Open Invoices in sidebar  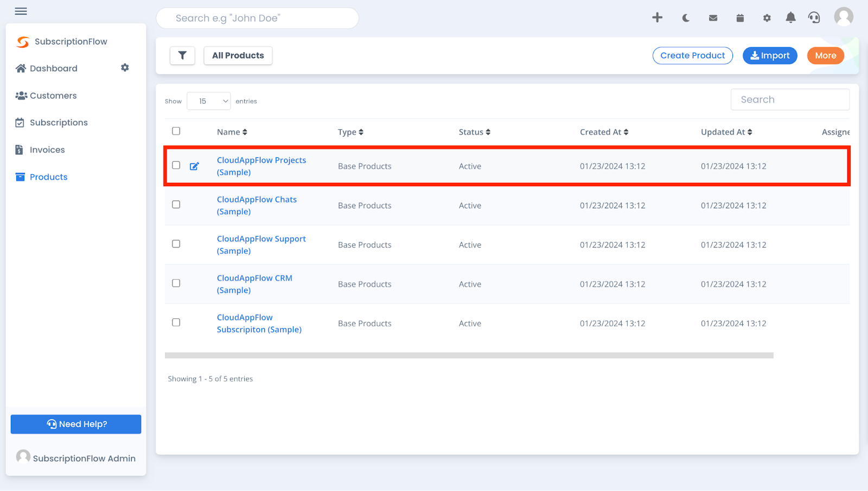[40, 150]
